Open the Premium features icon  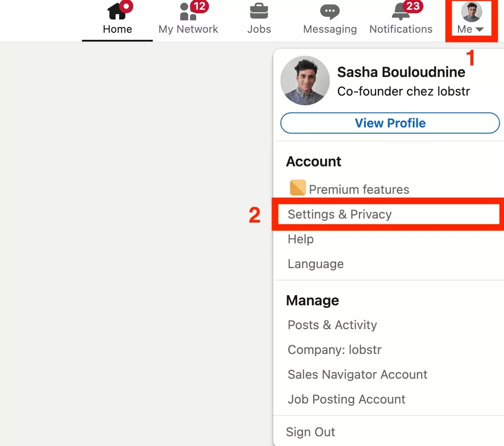coord(298,188)
